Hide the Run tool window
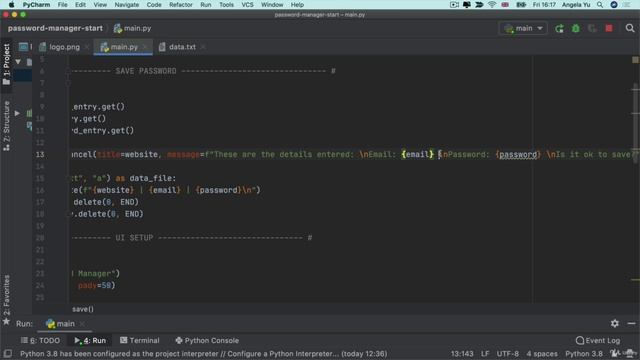The height and width of the screenshot is (360, 640). pos(631,323)
